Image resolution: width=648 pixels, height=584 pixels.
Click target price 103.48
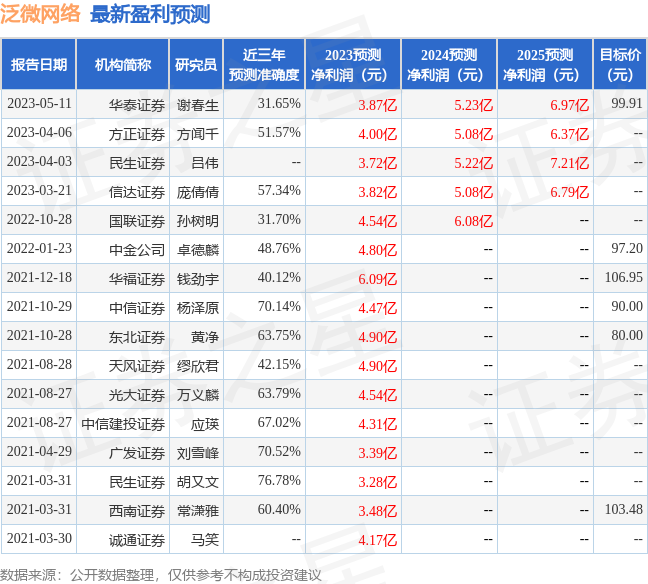click(x=624, y=510)
